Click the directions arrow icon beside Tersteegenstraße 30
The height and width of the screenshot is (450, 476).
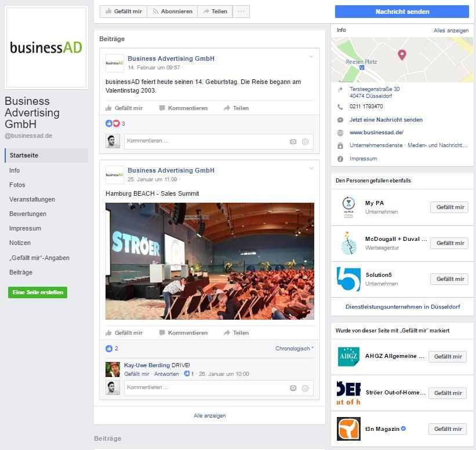340,89
